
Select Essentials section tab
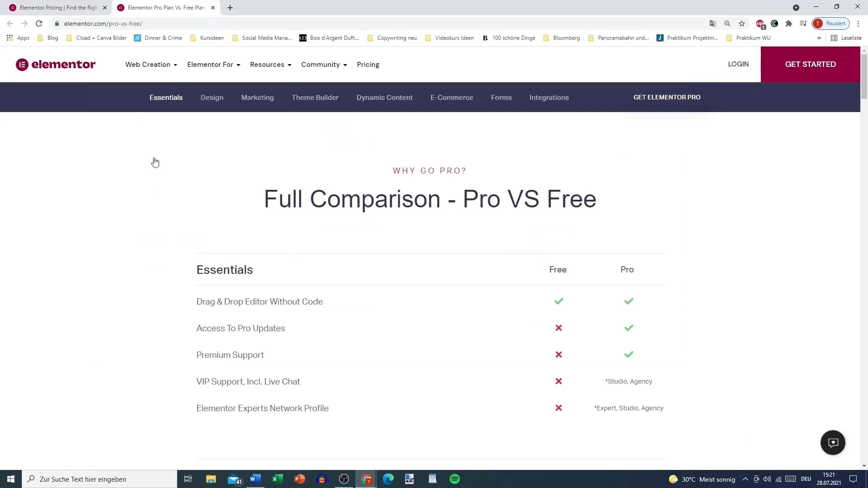166,97
